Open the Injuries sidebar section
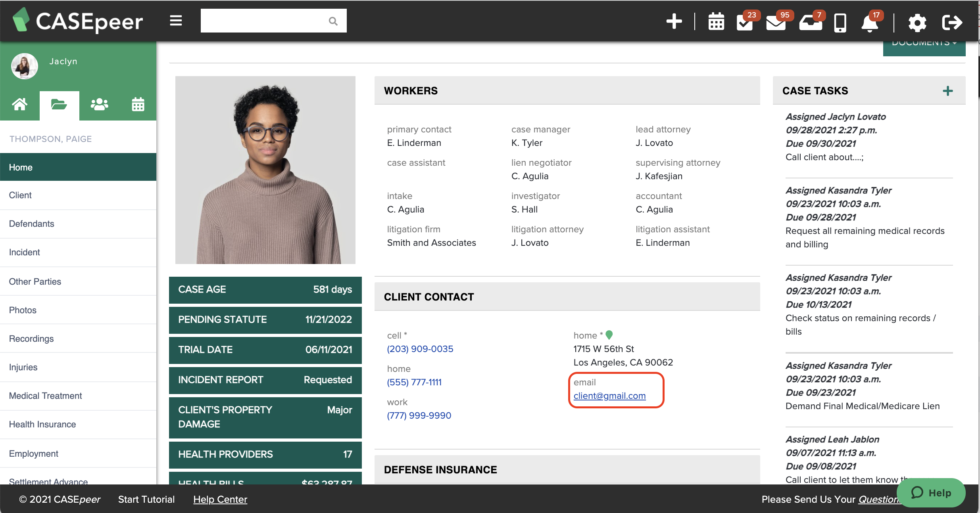Image resolution: width=980 pixels, height=513 pixels. pos(78,368)
